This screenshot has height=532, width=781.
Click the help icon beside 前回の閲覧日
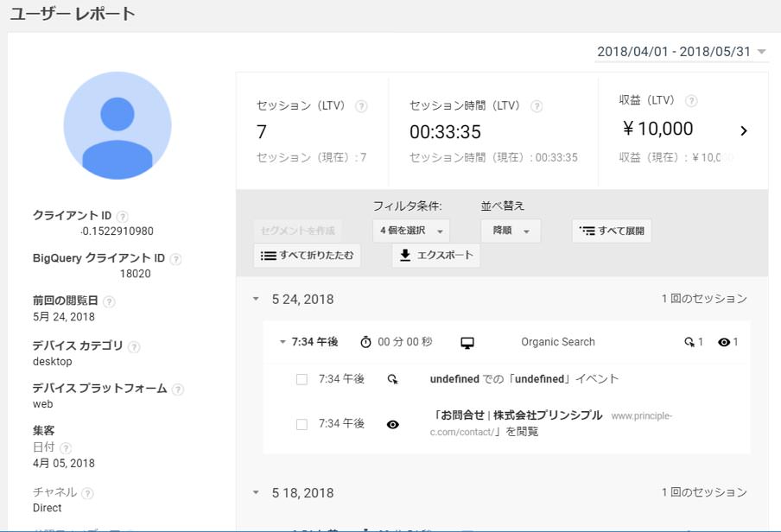click(x=109, y=301)
